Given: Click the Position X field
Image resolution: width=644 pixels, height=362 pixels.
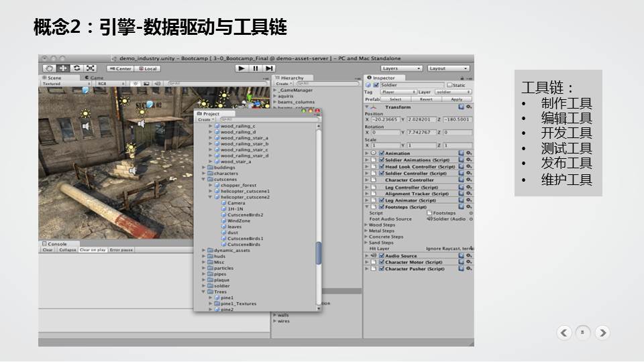Looking at the screenshot, I should [x=385, y=119].
